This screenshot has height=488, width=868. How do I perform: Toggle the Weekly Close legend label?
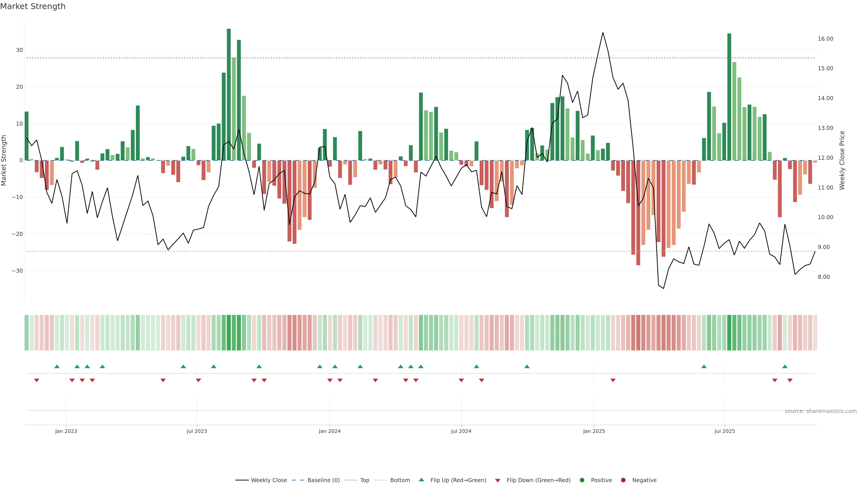[x=269, y=480]
